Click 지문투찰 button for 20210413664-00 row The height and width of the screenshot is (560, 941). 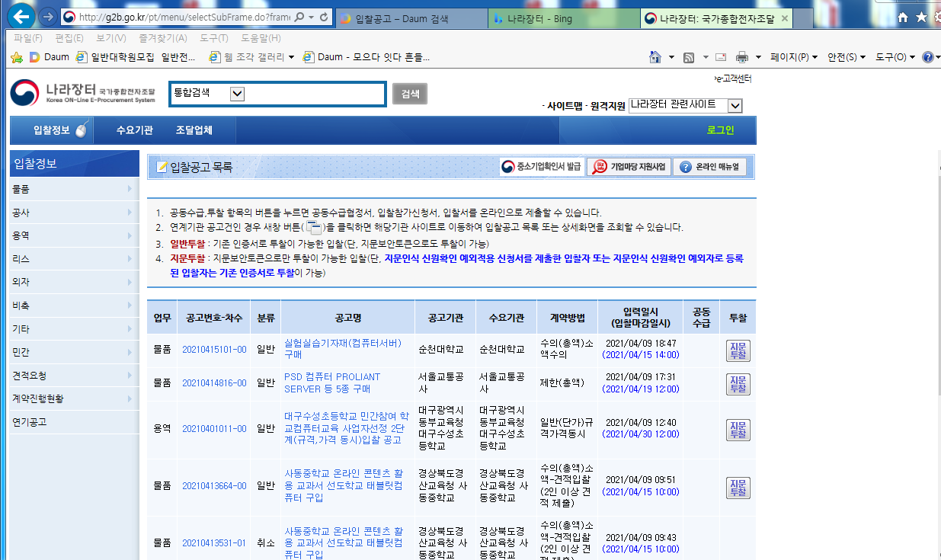[x=738, y=486]
